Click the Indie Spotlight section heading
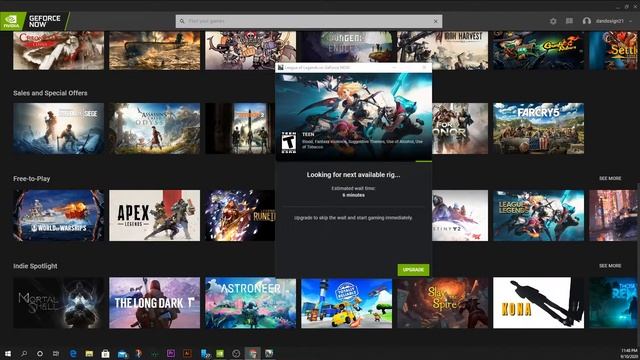Screen dimensions: 640x360 coord(35,266)
